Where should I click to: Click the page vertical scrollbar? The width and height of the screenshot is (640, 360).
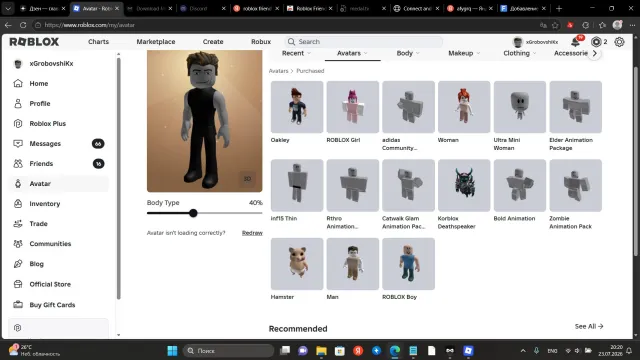point(636,161)
